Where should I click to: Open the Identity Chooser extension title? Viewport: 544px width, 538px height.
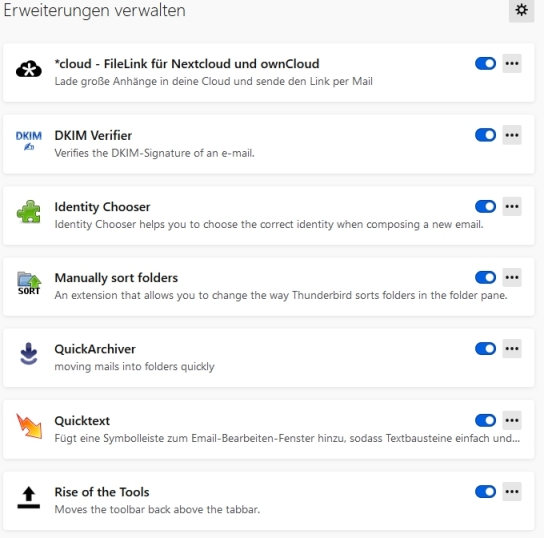click(102, 207)
